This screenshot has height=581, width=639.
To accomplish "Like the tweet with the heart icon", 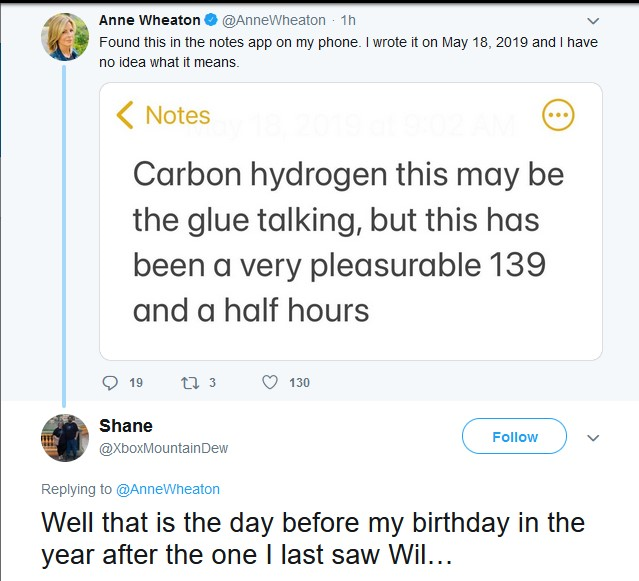I will tap(269, 382).
